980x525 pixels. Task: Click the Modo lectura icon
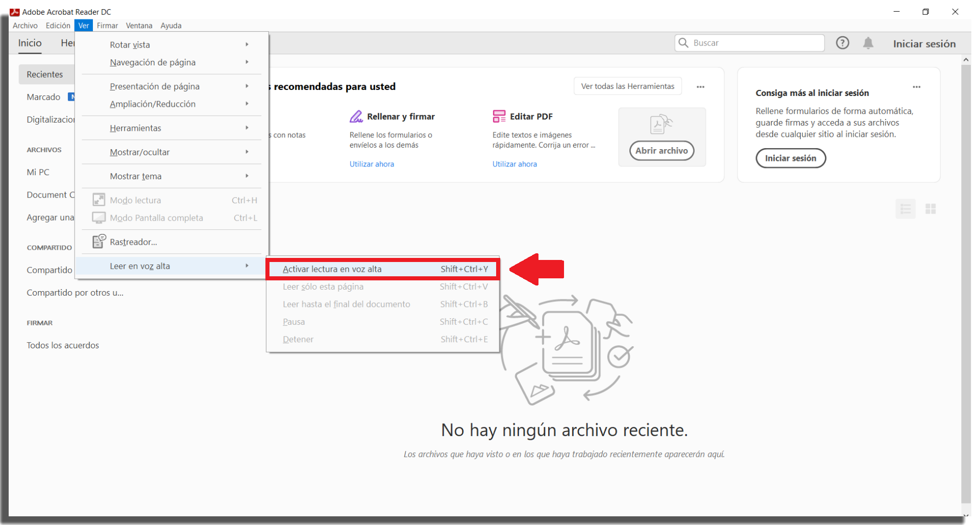coord(99,200)
